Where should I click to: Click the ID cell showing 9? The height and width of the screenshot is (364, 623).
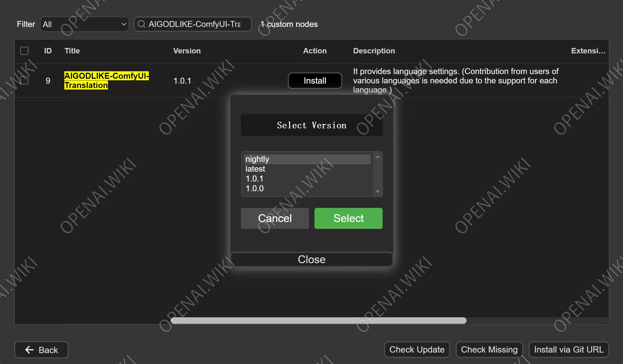click(48, 81)
